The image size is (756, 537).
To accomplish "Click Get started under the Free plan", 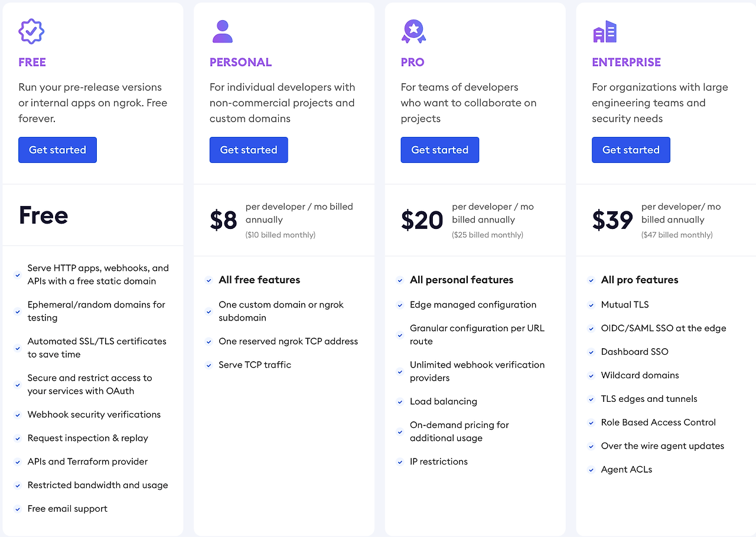I will [x=57, y=150].
